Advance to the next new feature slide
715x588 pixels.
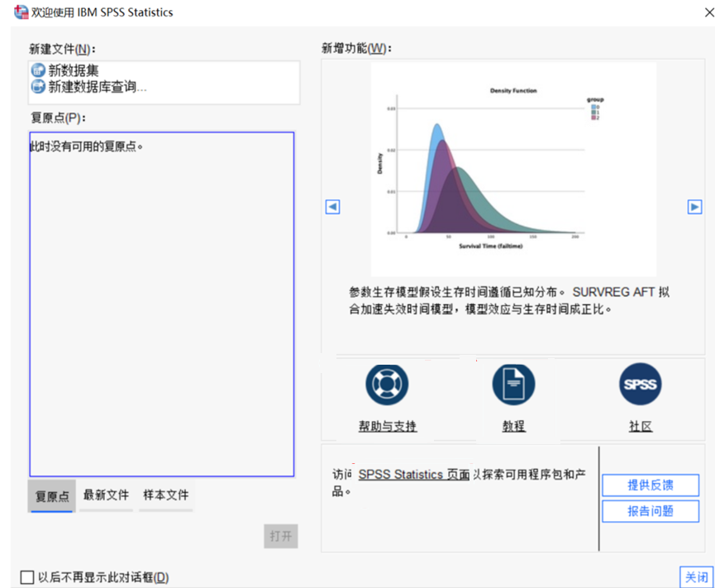694,207
